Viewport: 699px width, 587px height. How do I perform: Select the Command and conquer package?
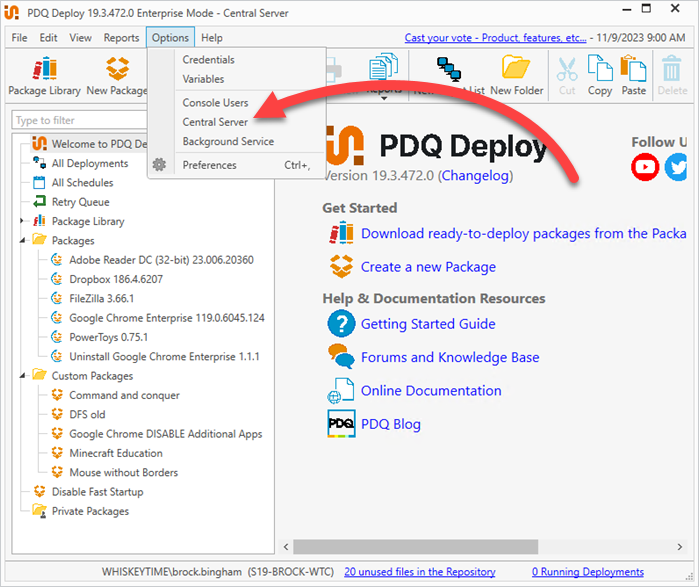point(124,395)
